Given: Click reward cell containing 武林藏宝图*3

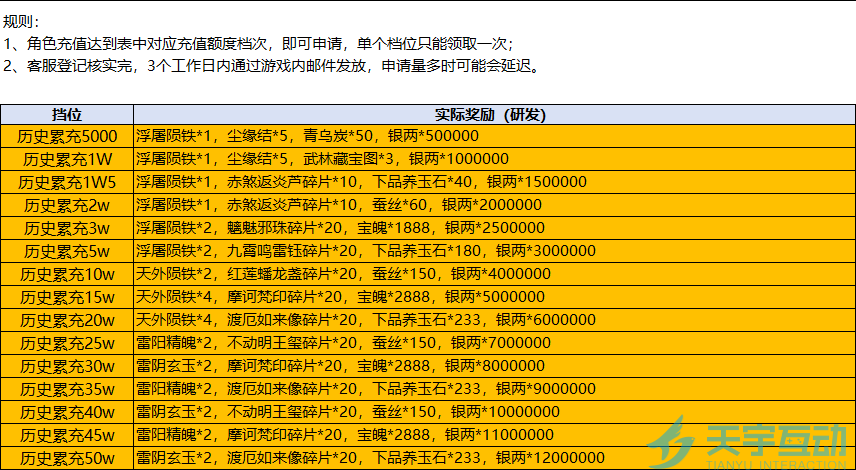Looking at the screenshot, I should 495,159.
